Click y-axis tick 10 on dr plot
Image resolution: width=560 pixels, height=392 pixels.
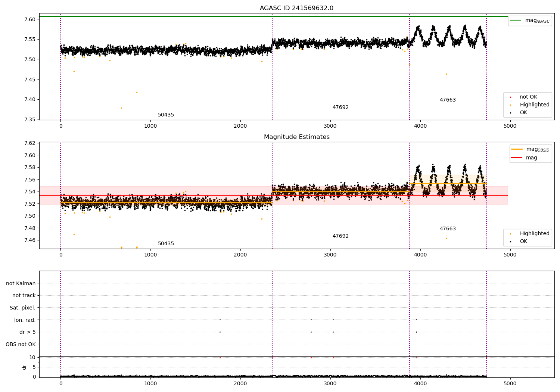(x=32, y=358)
